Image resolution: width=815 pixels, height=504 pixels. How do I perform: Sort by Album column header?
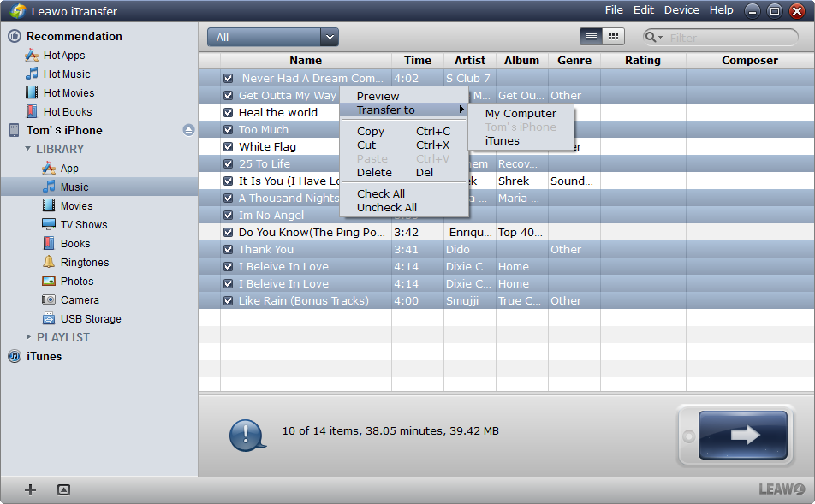point(522,60)
